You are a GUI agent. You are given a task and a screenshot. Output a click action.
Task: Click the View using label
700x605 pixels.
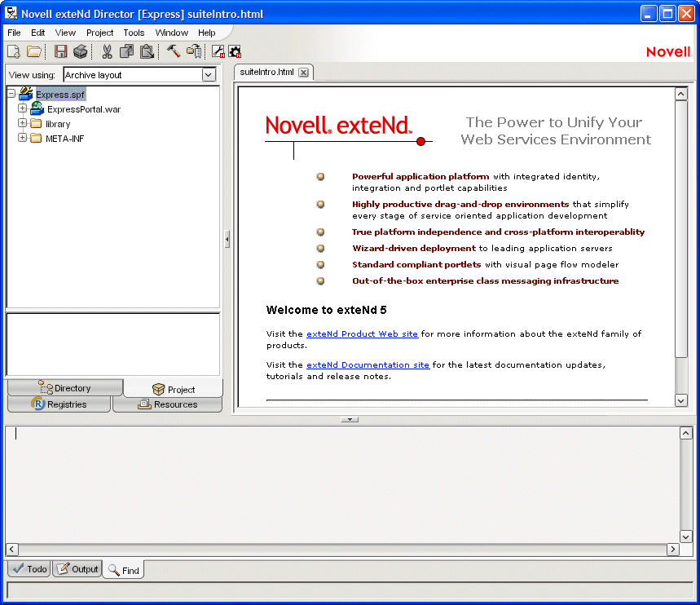tap(32, 75)
